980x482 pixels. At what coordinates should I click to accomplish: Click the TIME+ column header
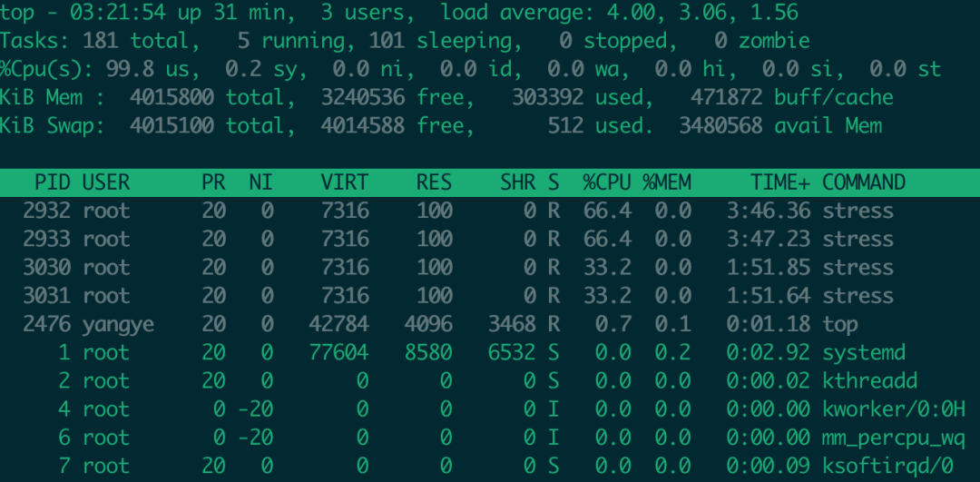[780, 182]
